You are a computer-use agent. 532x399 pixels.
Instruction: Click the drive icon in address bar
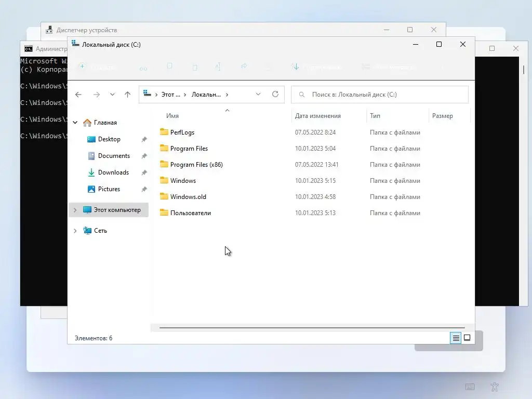[147, 94]
